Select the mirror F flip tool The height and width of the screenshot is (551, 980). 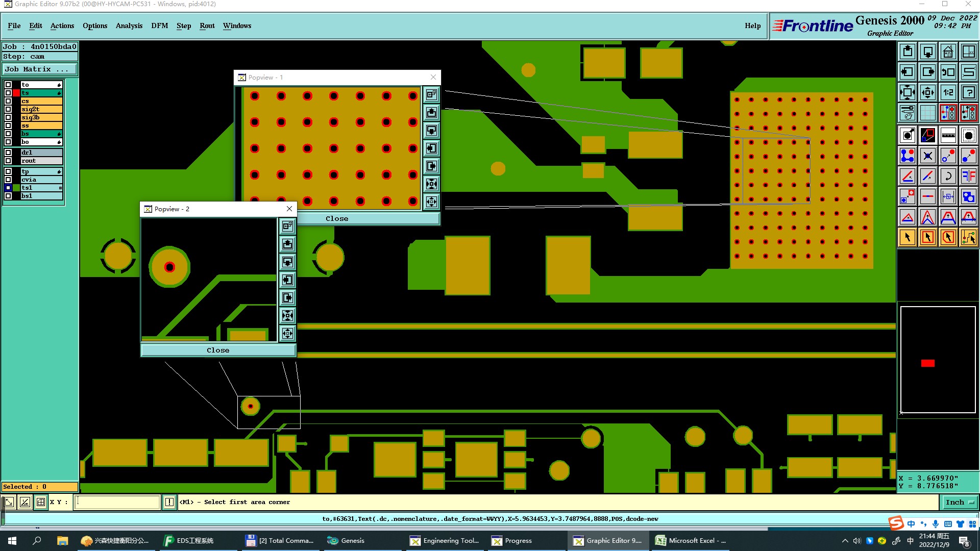click(x=968, y=176)
